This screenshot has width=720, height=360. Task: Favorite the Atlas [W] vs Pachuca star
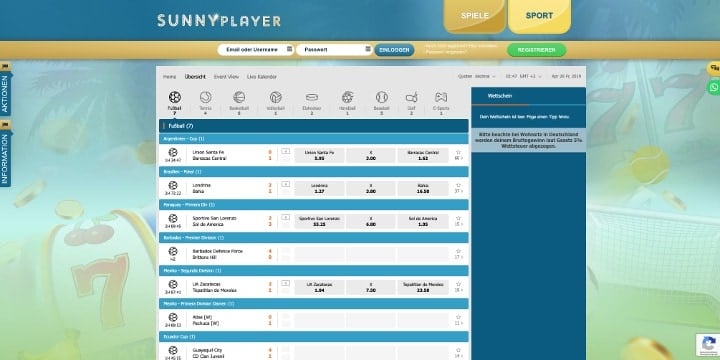point(458,317)
